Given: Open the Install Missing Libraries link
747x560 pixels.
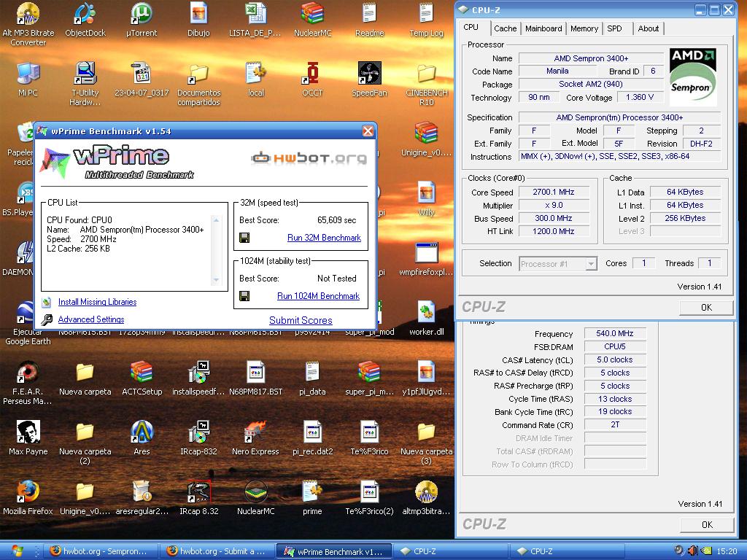Looking at the screenshot, I should (x=97, y=302).
